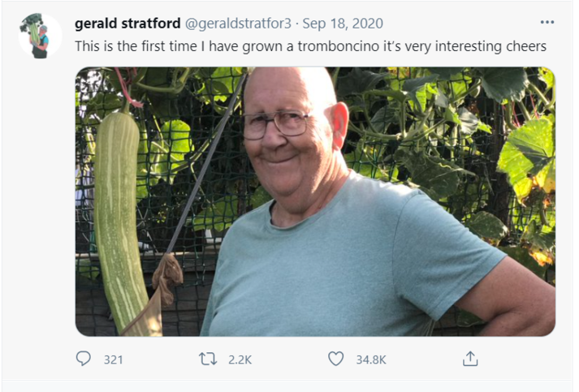Image resolution: width=579 pixels, height=392 pixels.
Task: Click the man's glasses in the photo
Action: 276,124
